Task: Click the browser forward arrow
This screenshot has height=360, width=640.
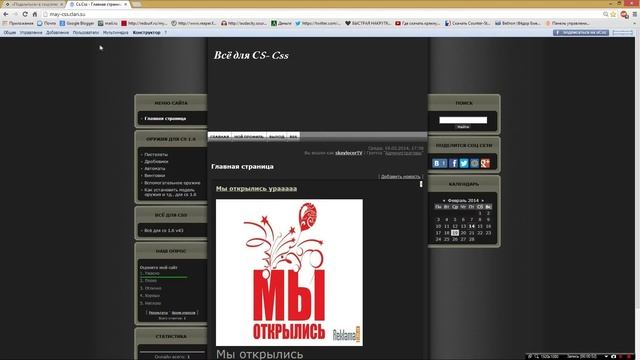Action: tap(15, 14)
